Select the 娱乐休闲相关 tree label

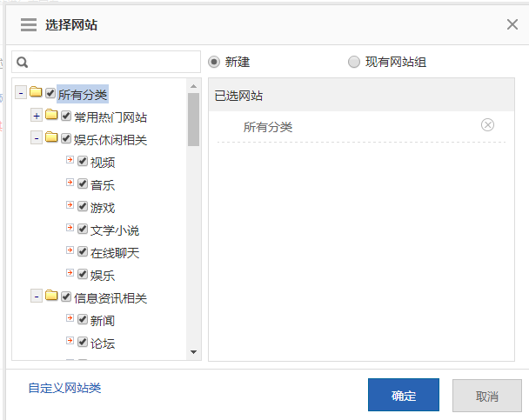[110, 140]
